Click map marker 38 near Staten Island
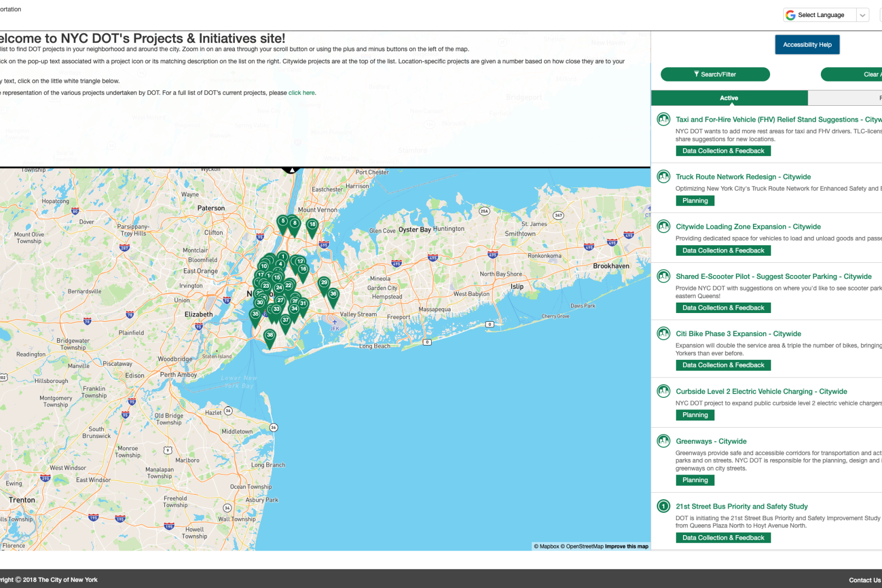This screenshot has height=588, width=882. click(270, 335)
